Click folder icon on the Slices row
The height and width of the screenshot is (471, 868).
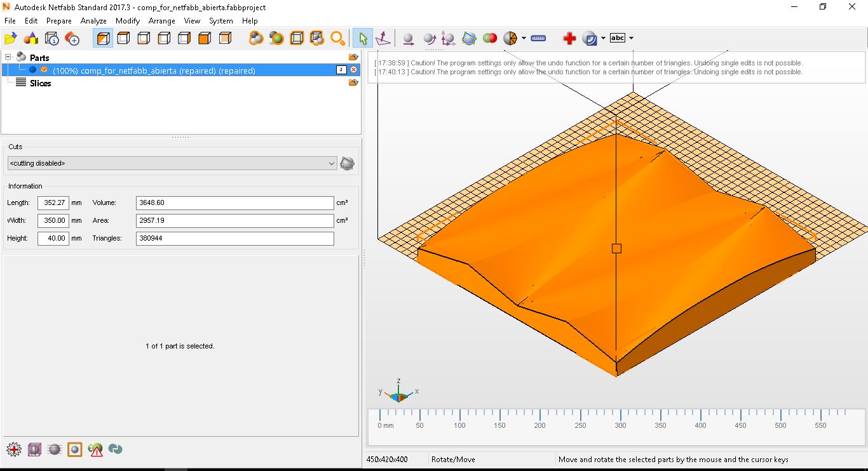click(x=353, y=83)
